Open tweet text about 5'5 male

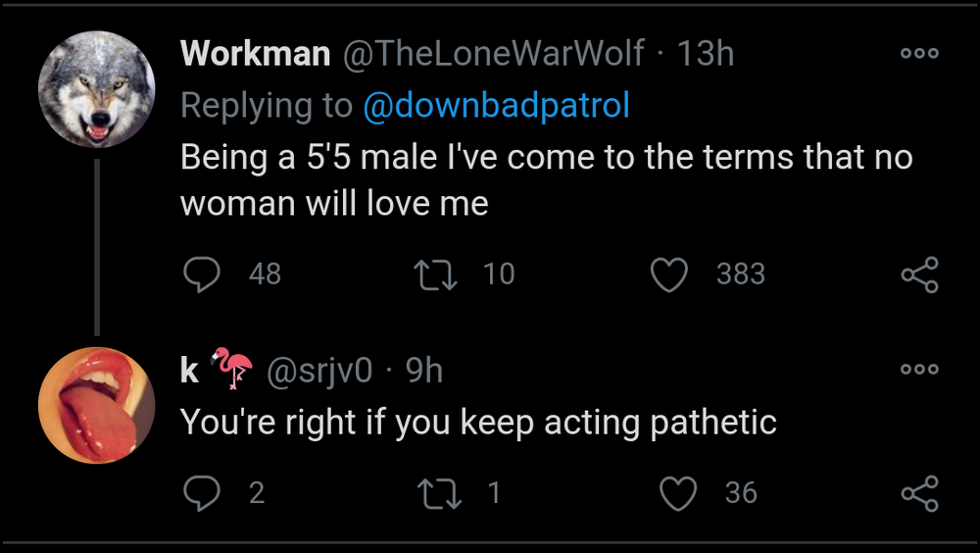[545, 179]
